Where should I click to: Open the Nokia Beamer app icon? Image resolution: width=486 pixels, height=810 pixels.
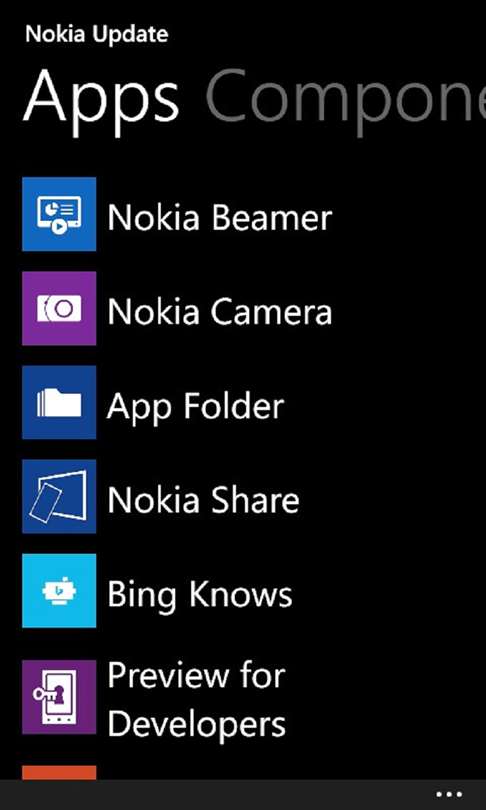(59, 214)
